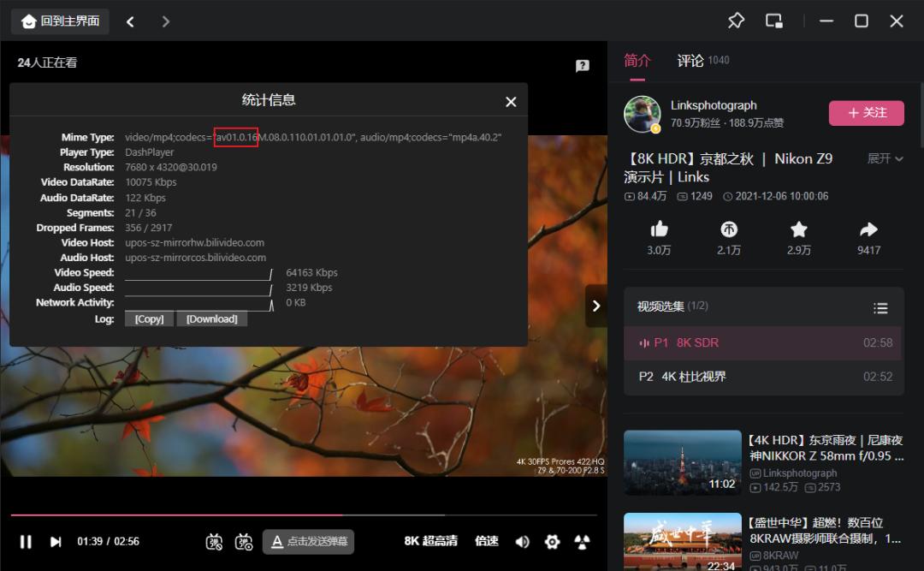
Task: Go forward with the right arrow
Action: pyautogui.click(x=166, y=21)
